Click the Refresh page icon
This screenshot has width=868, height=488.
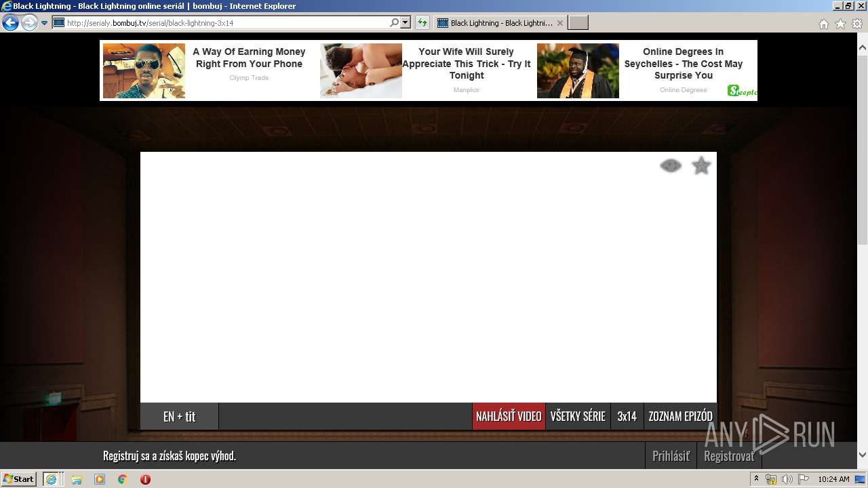tap(422, 22)
